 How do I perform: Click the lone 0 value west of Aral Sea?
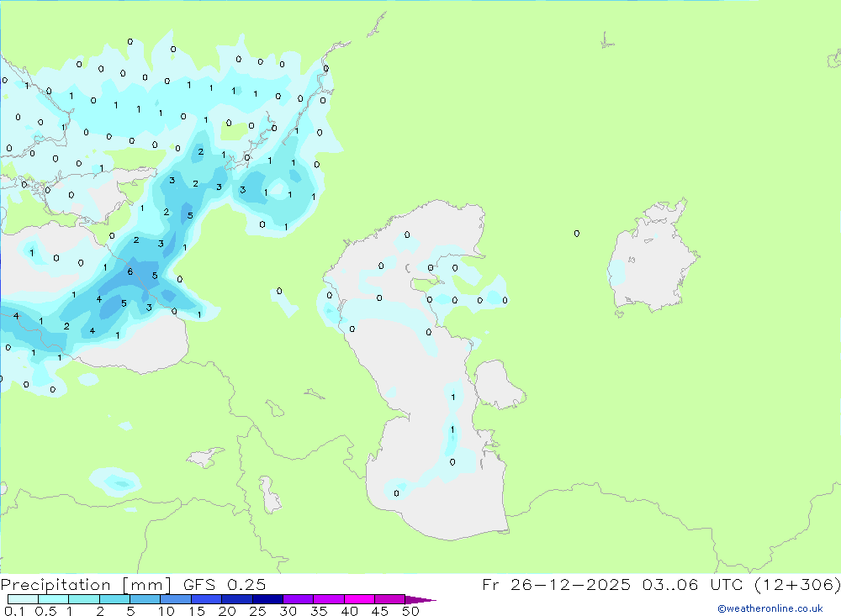click(x=577, y=234)
